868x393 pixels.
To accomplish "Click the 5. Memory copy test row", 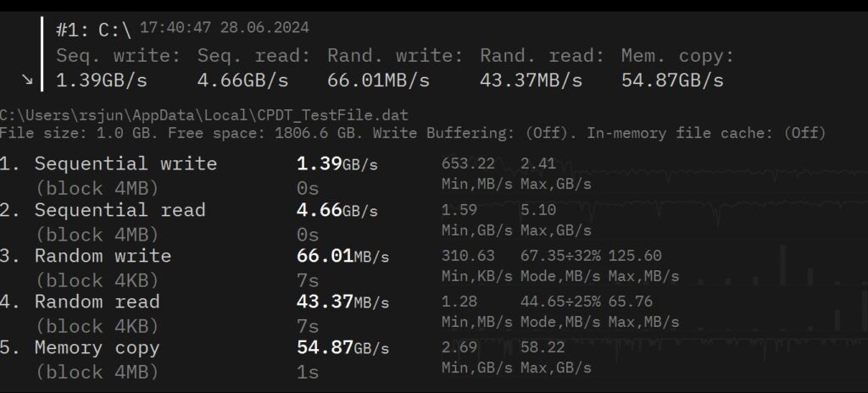I will pyautogui.click(x=97, y=347).
